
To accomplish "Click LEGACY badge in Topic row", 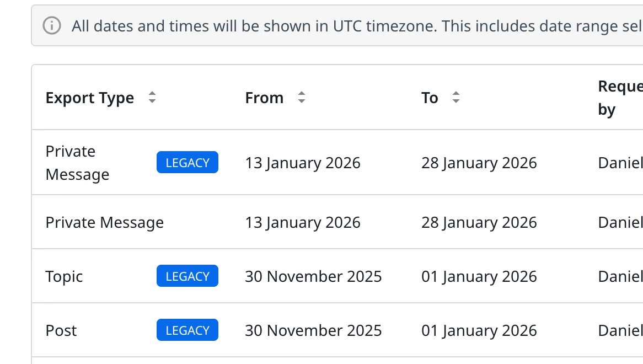I will tap(187, 276).
